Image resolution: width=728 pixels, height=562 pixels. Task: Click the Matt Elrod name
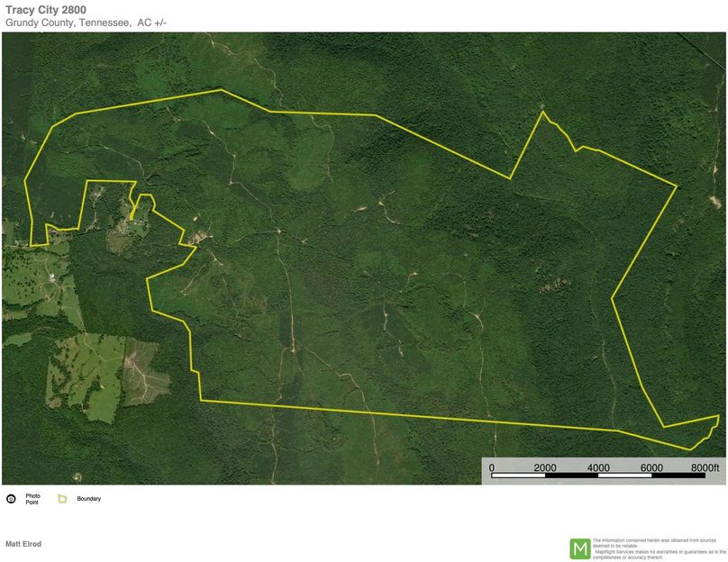click(23, 544)
